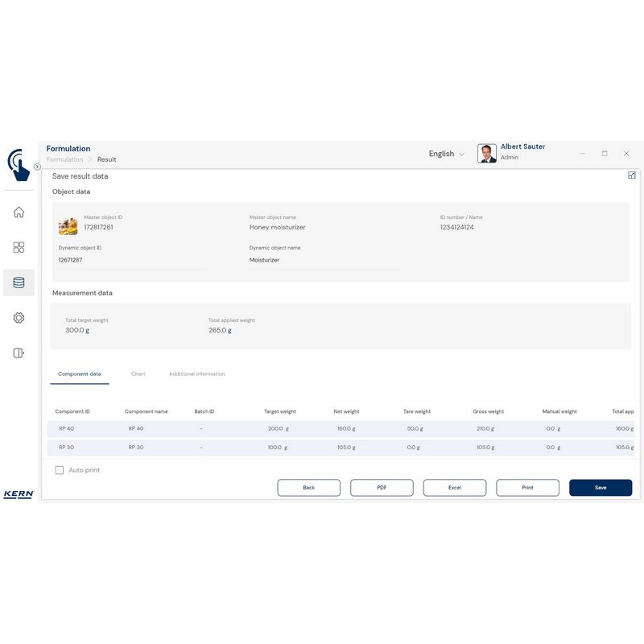Click the Component ID column header
Viewport: 644px width, 644px height.
72,411
